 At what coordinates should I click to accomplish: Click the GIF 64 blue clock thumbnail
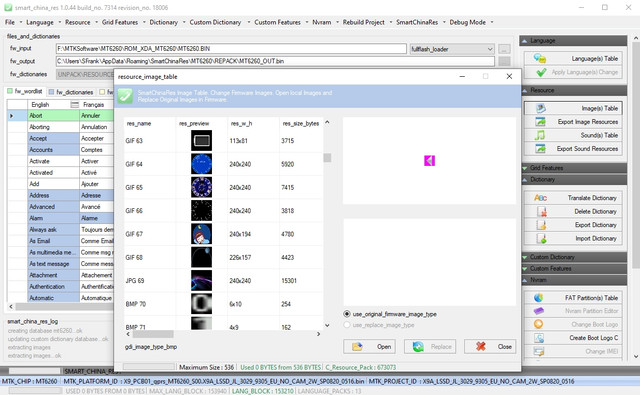tap(201, 164)
